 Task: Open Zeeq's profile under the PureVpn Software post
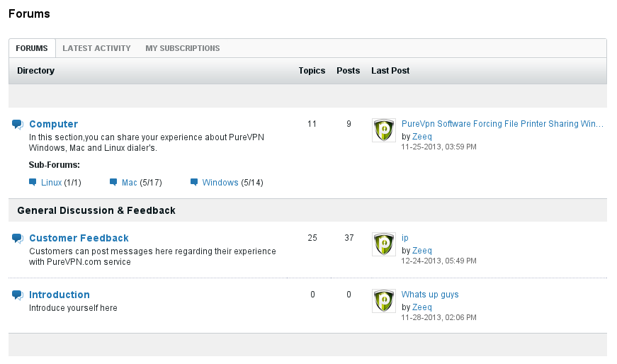[421, 137]
